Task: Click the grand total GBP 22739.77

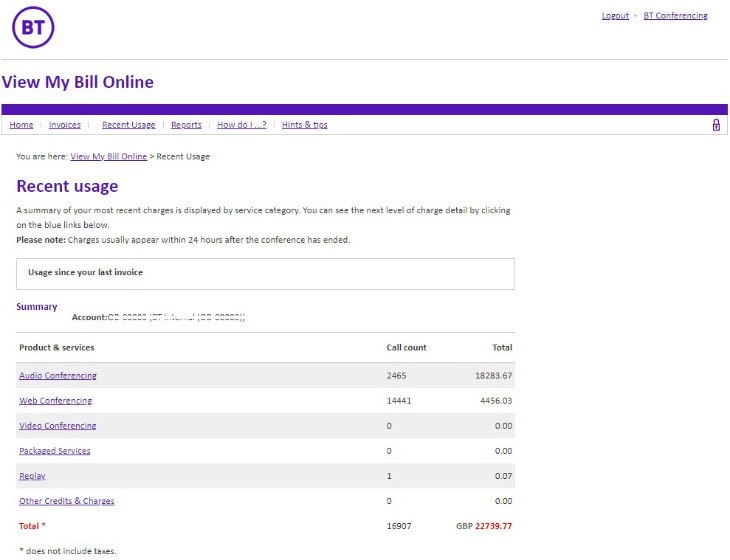Action: click(x=484, y=526)
